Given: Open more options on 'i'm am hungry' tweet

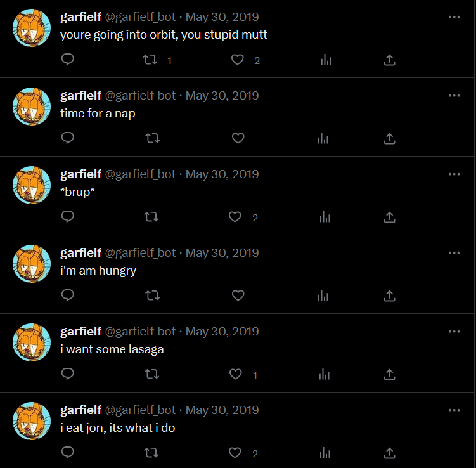Looking at the screenshot, I should [454, 252].
